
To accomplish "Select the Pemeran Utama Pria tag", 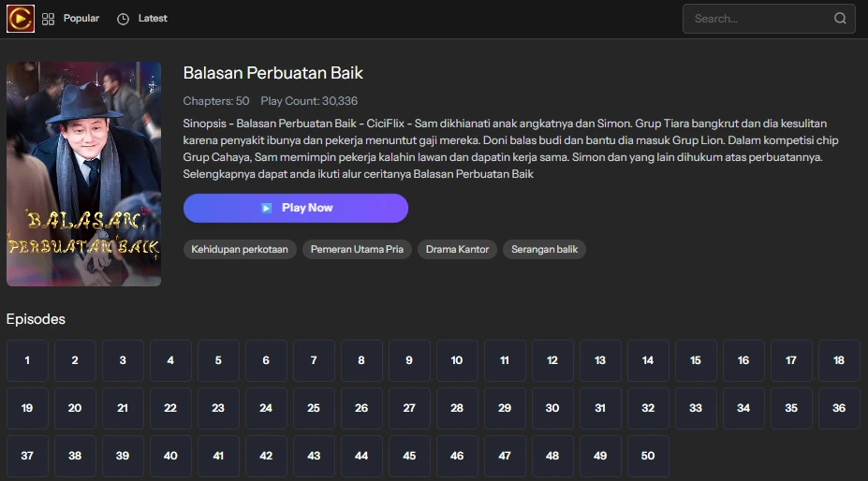I will [x=357, y=249].
